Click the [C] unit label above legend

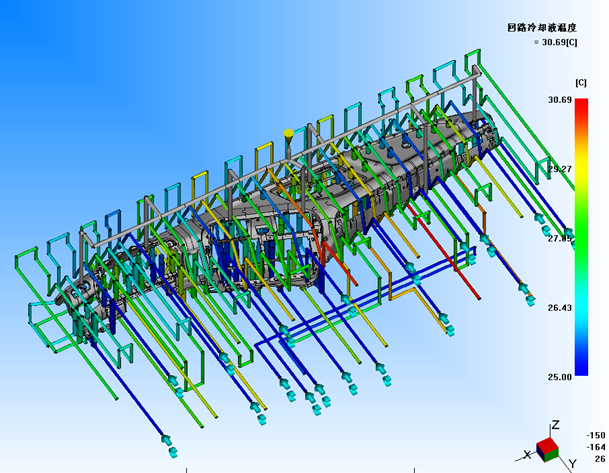(581, 83)
